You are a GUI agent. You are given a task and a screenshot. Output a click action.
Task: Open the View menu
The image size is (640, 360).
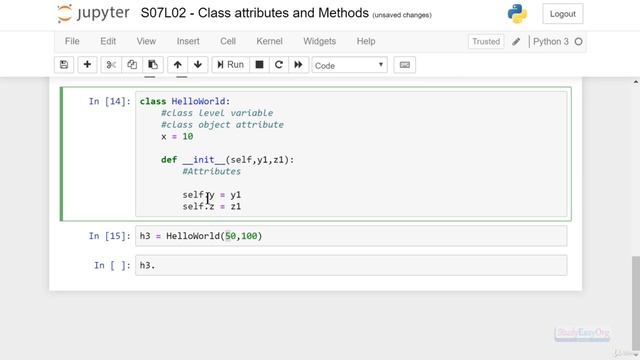tap(146, 41)
